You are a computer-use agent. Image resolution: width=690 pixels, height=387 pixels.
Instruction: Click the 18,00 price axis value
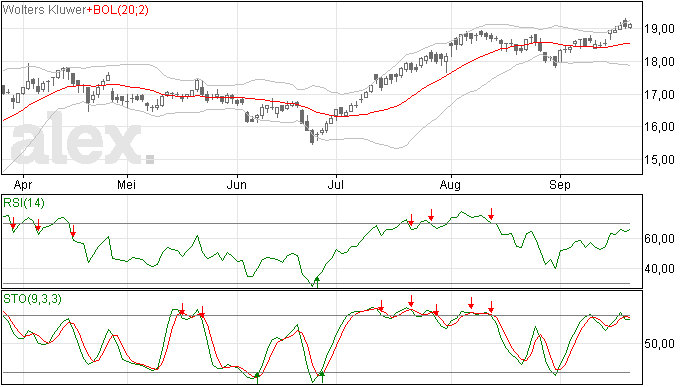coord(660,62)
